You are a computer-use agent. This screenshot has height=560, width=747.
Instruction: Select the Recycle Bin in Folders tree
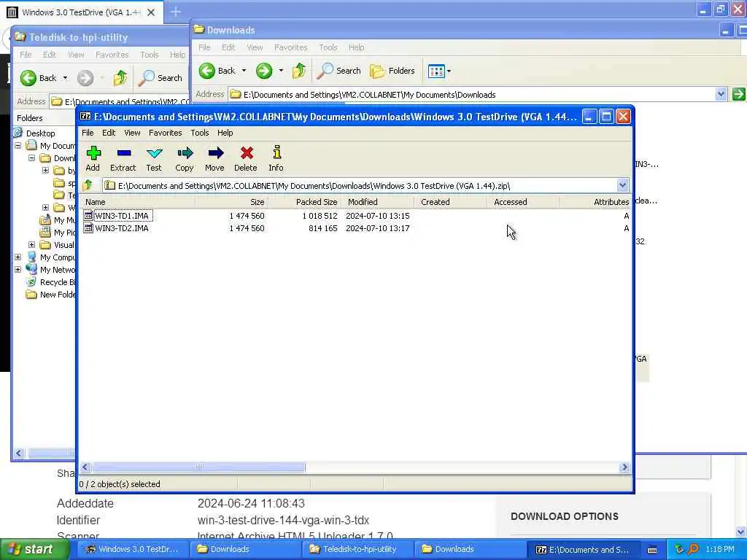[x=53, y=282]
